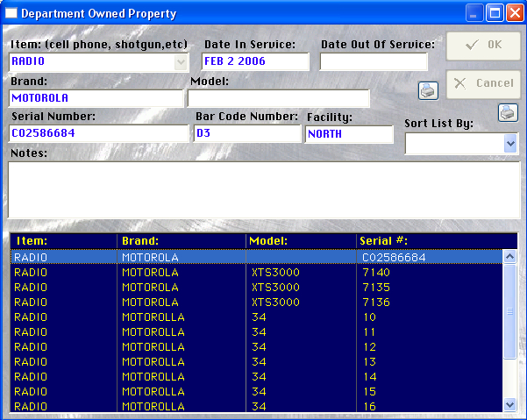Image resolution: width=527 pixels, height=420 pixels.
Task: Select the MOTOROLLA row with serial 13
Action: point(256,362)
